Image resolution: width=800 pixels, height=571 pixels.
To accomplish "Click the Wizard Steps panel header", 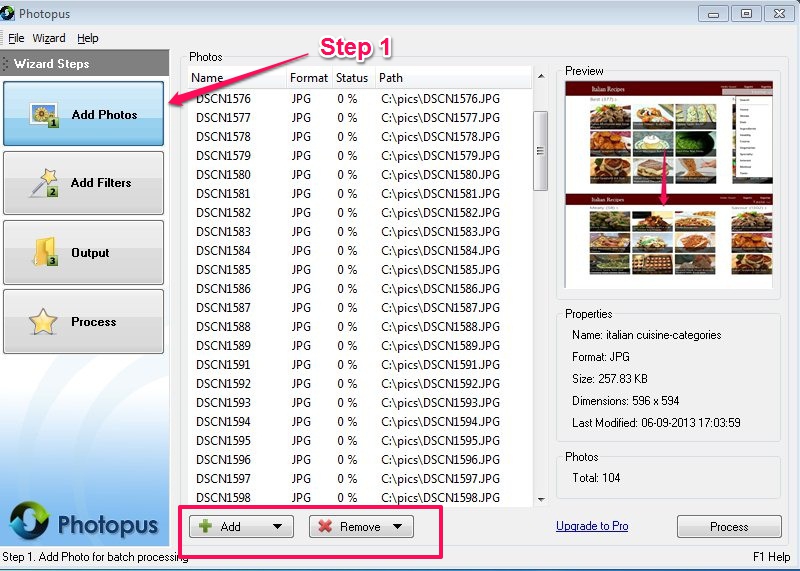I will click(84, 63).
